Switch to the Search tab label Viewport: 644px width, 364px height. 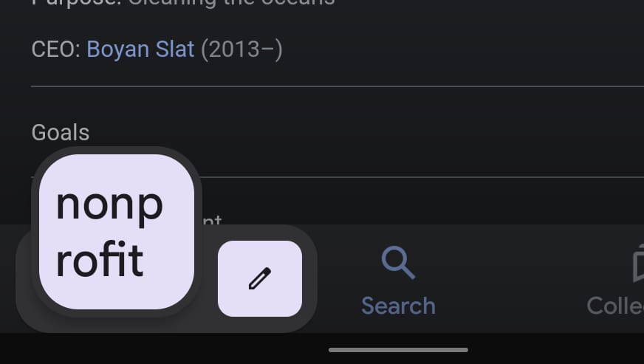pos(398,306)
